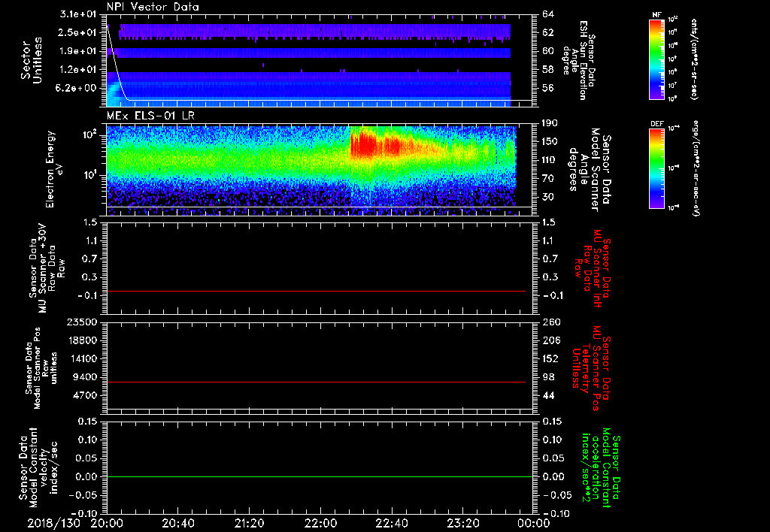Click the green trace in the velocity panel
The image size is (770, 532).
click(x=319, y=476)
